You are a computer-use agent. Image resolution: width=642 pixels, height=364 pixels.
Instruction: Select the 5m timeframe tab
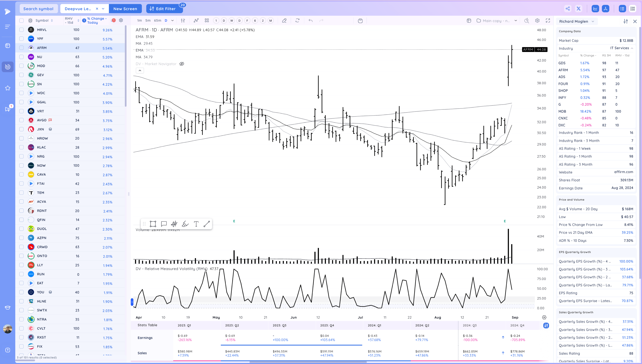(148, 21)
